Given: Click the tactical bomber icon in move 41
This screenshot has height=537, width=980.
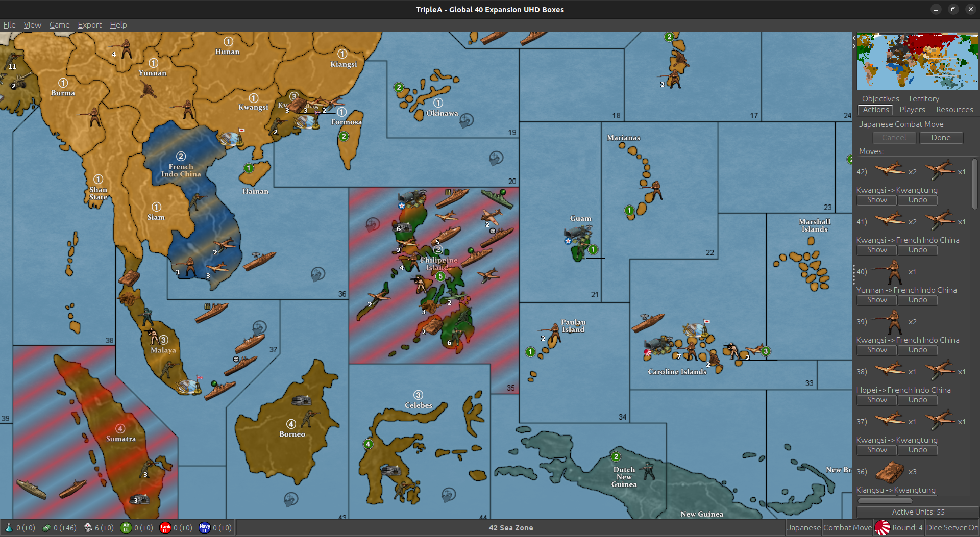Looking at the screenshot, I should coord(940,220).
